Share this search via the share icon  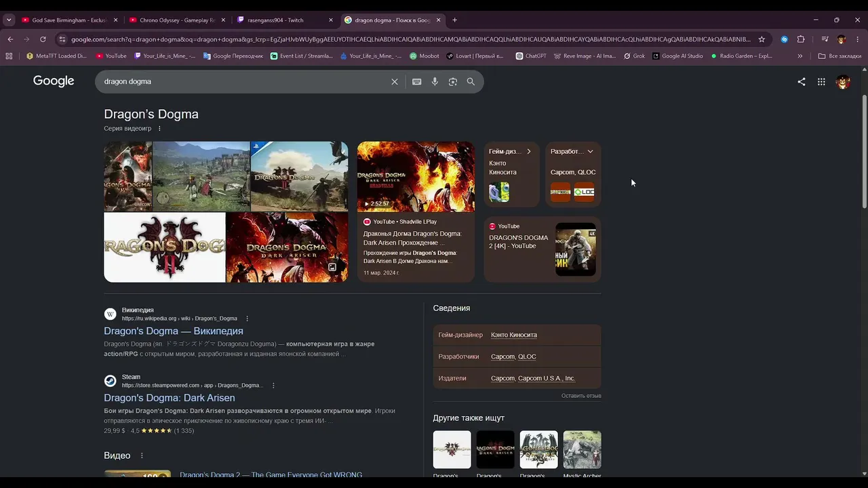pos(802,82)
